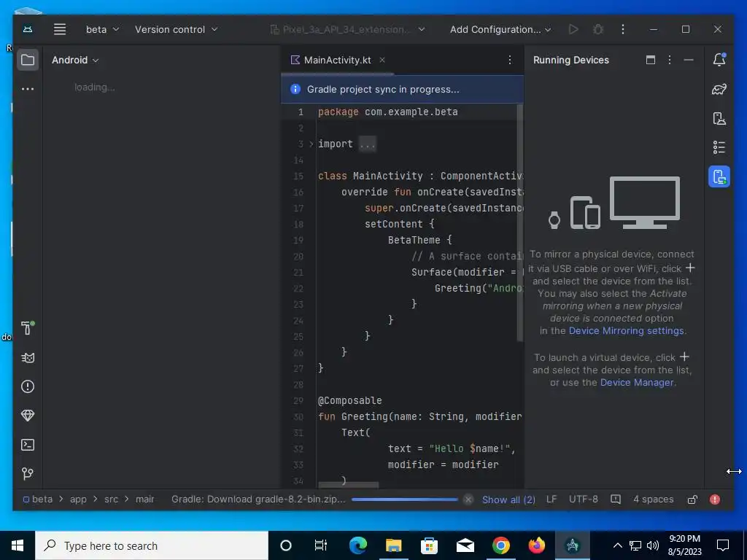This screenshot has height=560, width=747.
Task: Click the LF line separator widget
Action: click(551, 499)
